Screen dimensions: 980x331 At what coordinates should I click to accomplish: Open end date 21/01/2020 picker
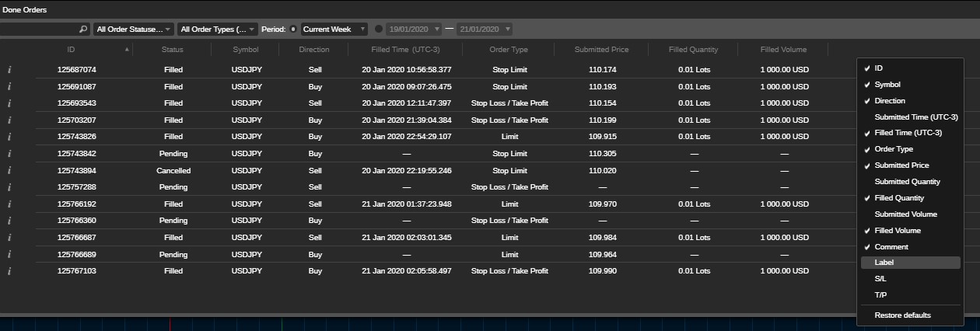(x=484, y=29)
